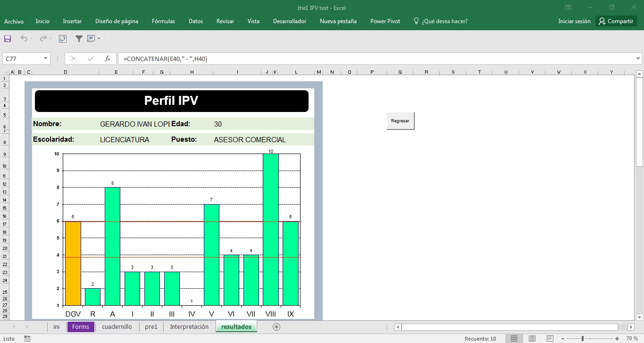Screen dimensions: 644x343
Task: Switch to Page Layout view
Action: point(532,338)
